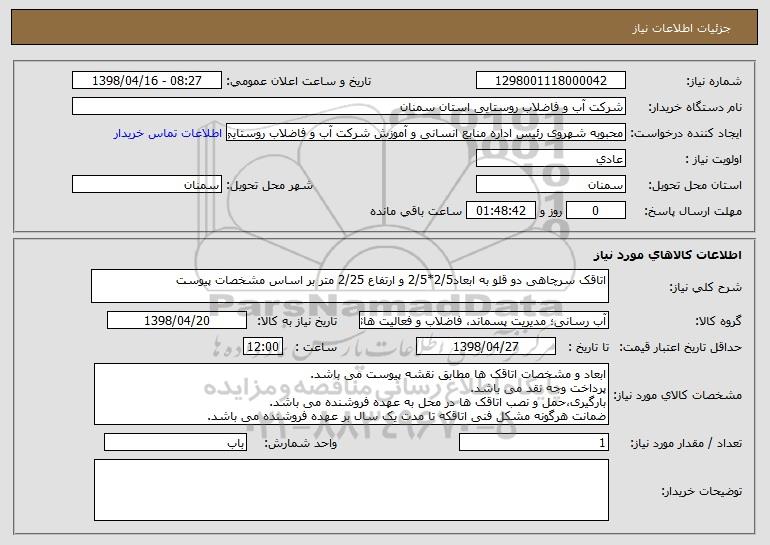Click the label شرح کلی نیاز
The height and width of the screenshot is (545, 770).
tap(706, 287)
